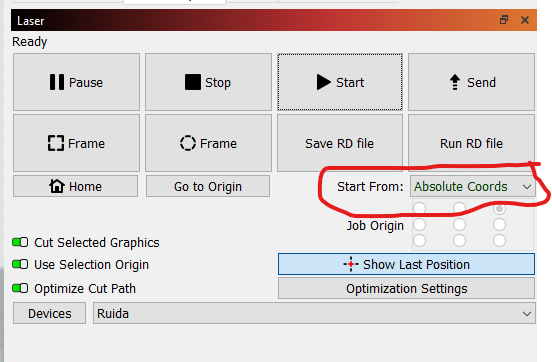Image resolution: width=552 pixels, height=362 pixels.
Task: Click Save RD file button
Action: (x=340, y=143)
